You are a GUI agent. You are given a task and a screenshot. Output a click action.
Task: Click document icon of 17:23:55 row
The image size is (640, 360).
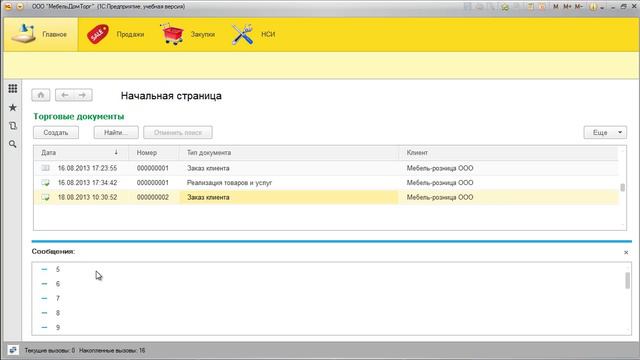[45, 168]
